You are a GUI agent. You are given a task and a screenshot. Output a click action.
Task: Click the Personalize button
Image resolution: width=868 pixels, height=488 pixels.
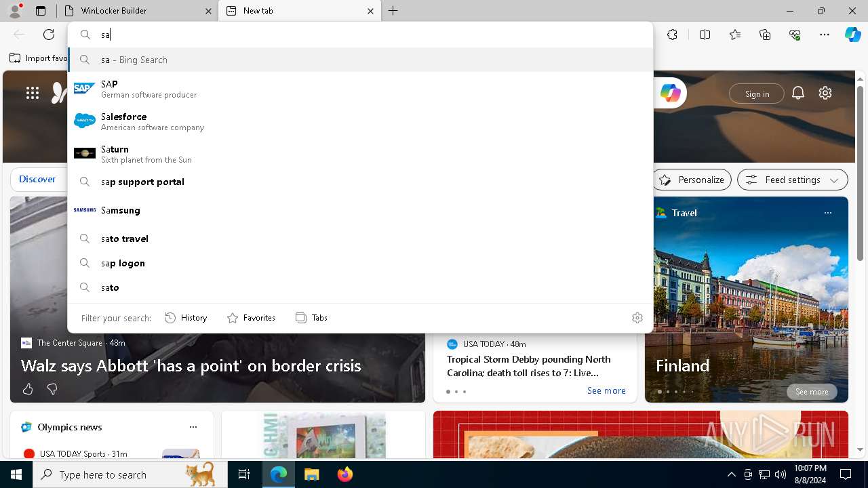pyautogui.click(x=692, y=180)
